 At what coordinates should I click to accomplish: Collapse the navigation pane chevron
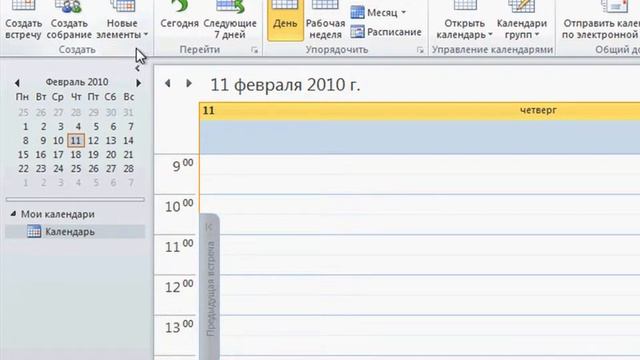138,69
